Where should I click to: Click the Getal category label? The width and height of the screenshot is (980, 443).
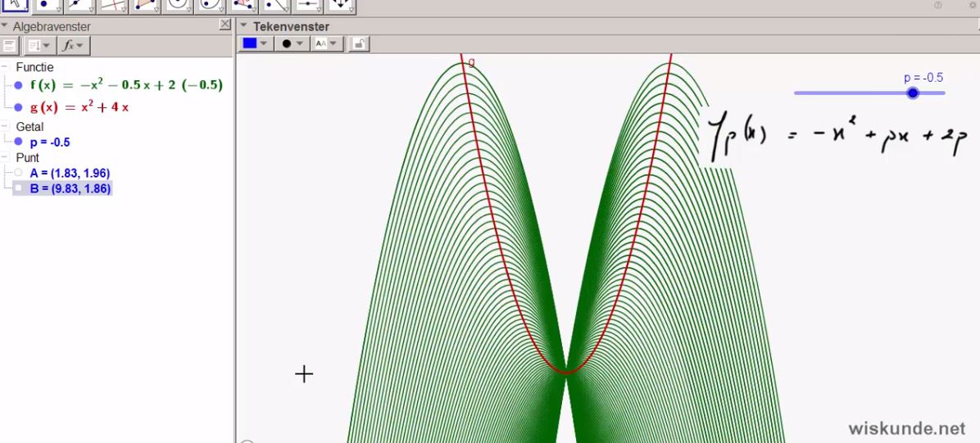point(30,127)
